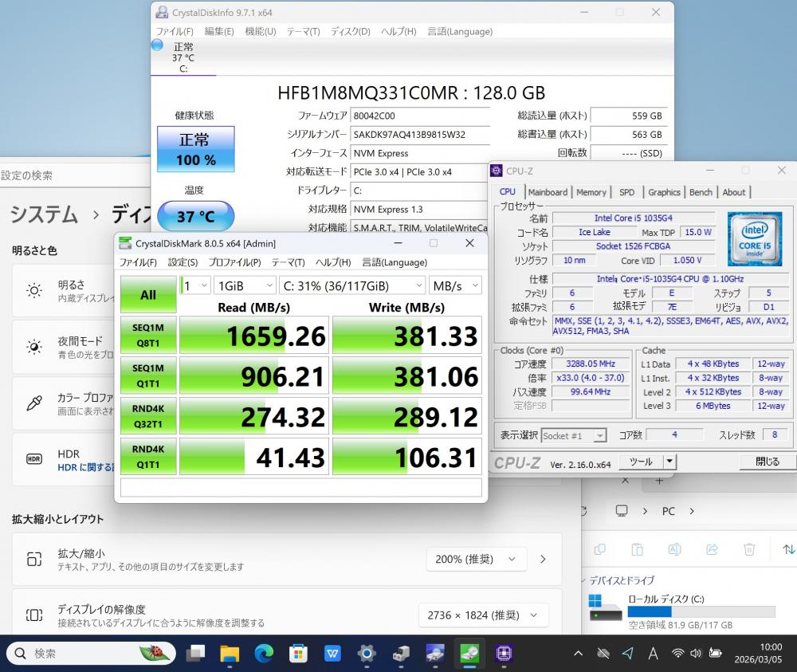Open the Task View taskbar icon
This screenshot has width=797, height=672.
coord(195,654)
